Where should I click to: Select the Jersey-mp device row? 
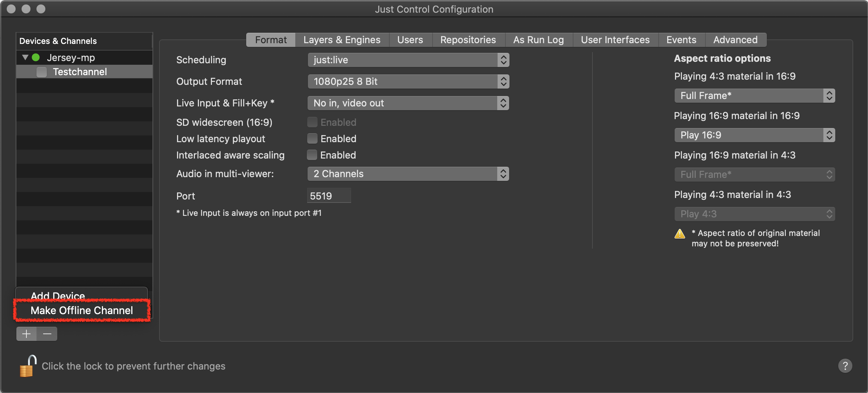coord(84,58)
